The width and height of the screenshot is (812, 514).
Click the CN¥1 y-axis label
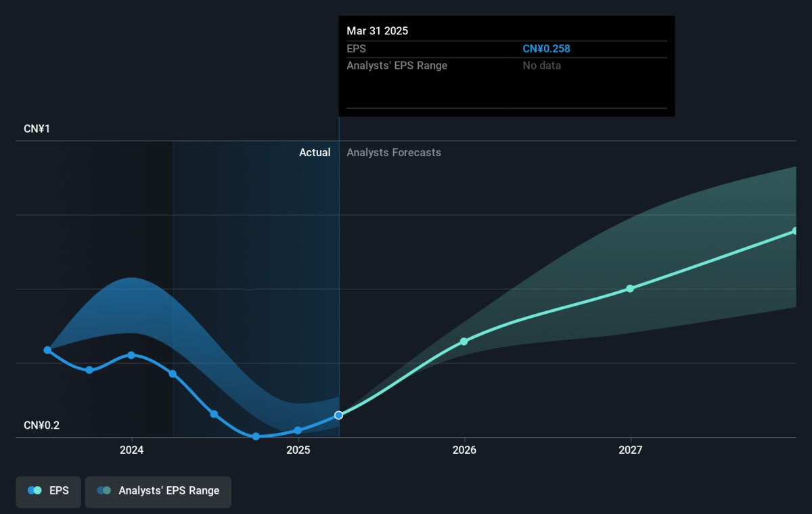37,128
